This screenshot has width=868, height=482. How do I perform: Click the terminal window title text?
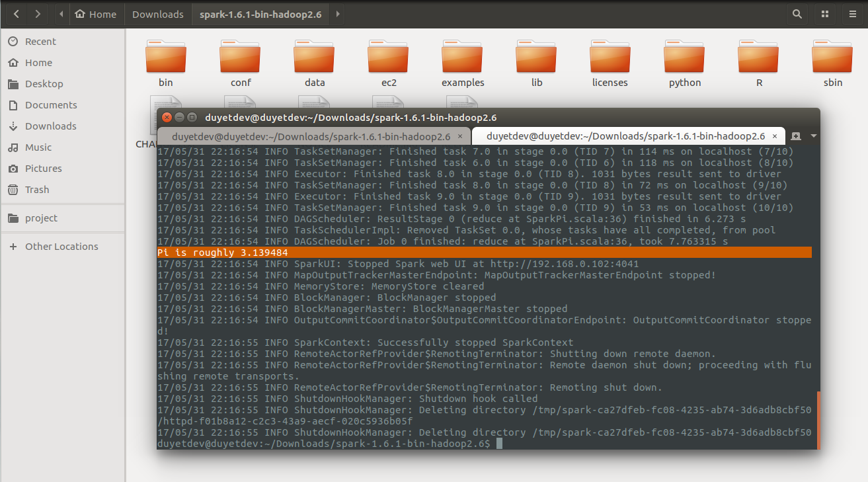tap(351, 118)
